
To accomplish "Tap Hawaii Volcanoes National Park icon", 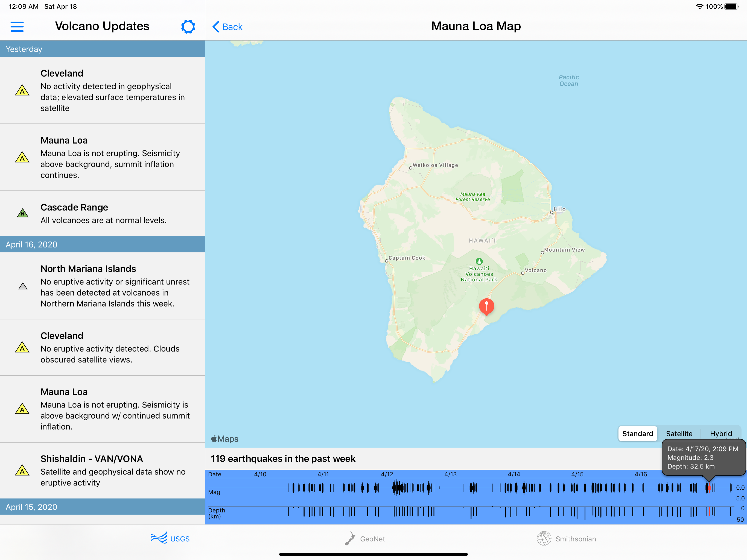I will click(x=479, y=261).
